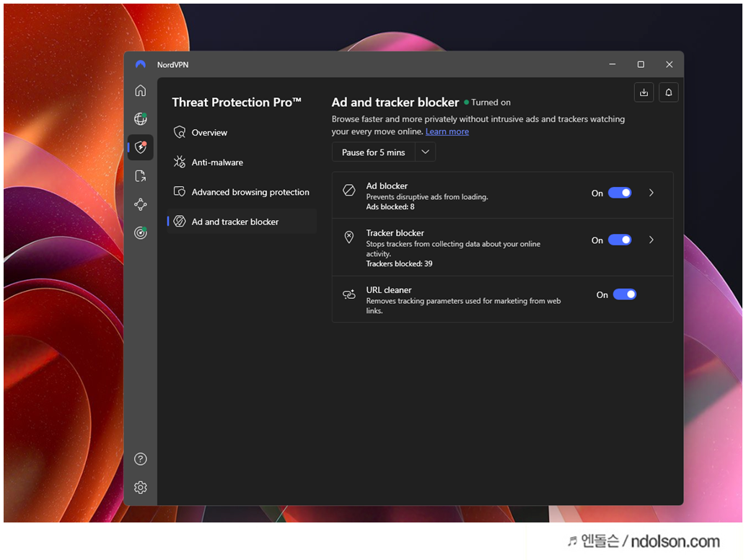Open the Meshnet sidebar icon
Screen dimensions: 746x560
tap(141, 205)
